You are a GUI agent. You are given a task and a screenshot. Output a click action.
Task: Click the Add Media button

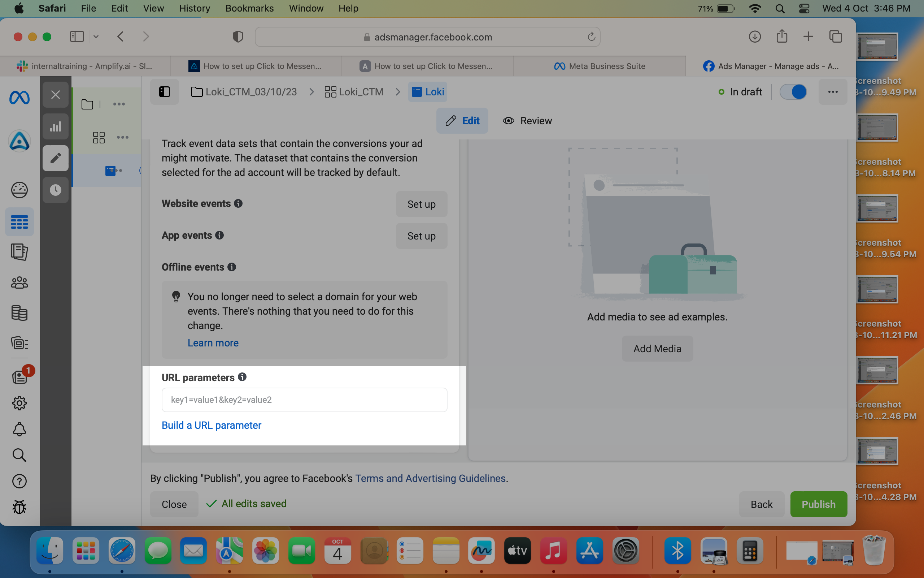[657, 349]
